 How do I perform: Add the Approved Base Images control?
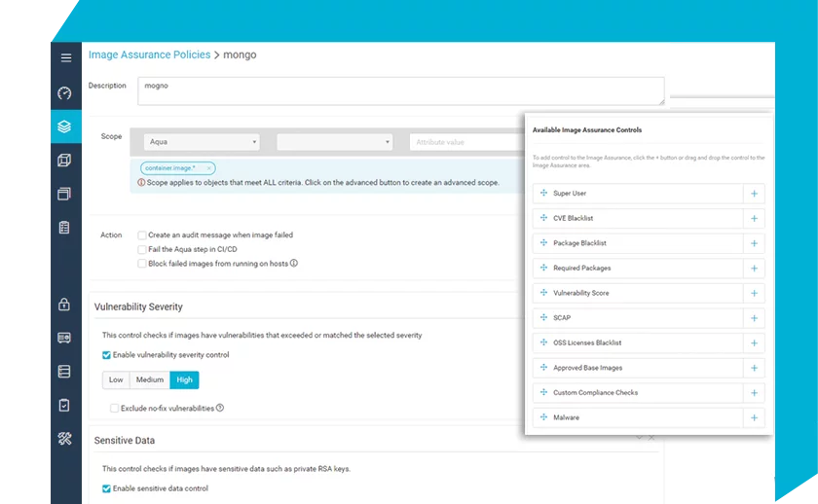coord(754,368)
